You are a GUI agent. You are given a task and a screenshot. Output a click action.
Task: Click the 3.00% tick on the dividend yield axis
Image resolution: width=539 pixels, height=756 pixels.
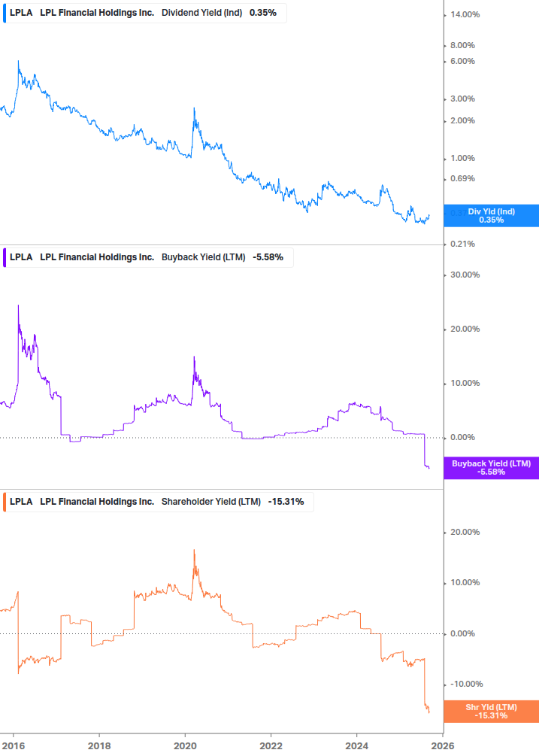[462, 99]
